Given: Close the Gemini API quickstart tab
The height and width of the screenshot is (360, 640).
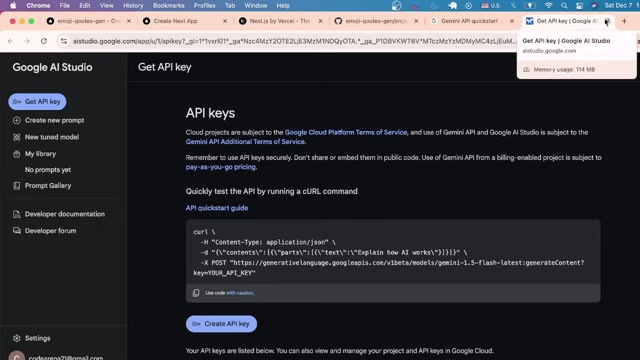Looking at the screenshot, I should (x=512, y=21).
